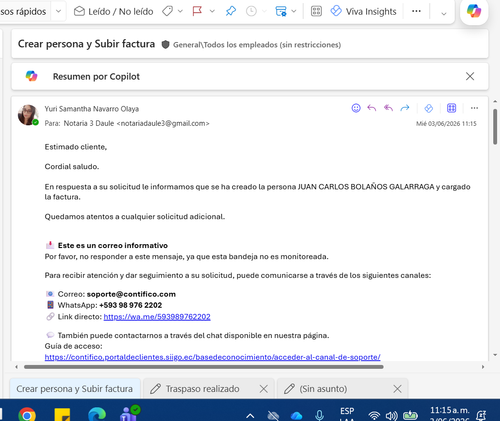Click the Wi-Fi network tray icon

click(x=374, y=415)
